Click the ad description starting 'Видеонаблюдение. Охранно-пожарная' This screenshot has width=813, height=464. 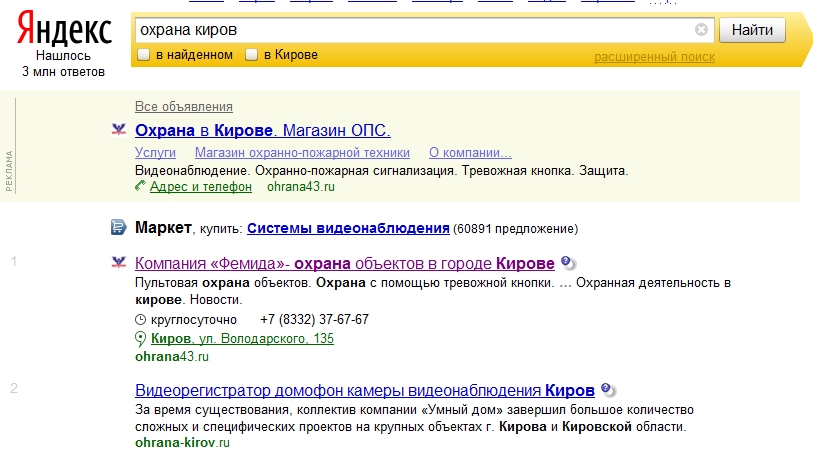382,171
